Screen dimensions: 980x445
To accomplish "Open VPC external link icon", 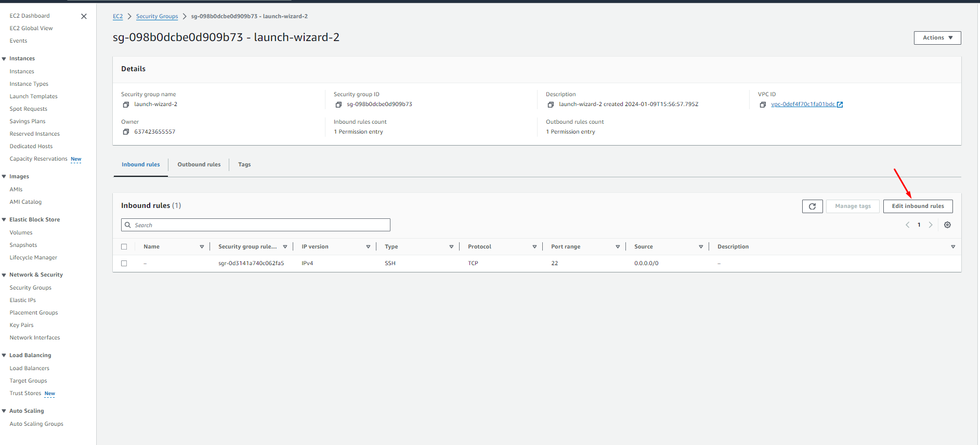I will [x=840, y=104].
